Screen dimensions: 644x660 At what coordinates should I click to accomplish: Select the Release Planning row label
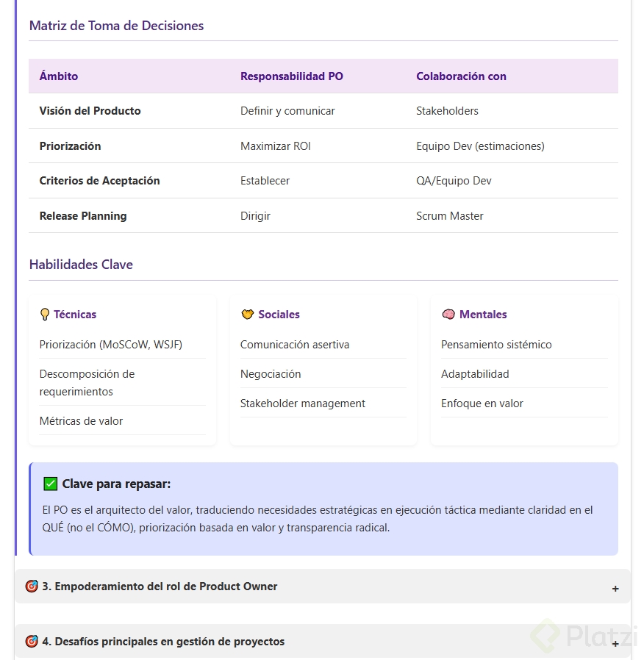[83, 216]
